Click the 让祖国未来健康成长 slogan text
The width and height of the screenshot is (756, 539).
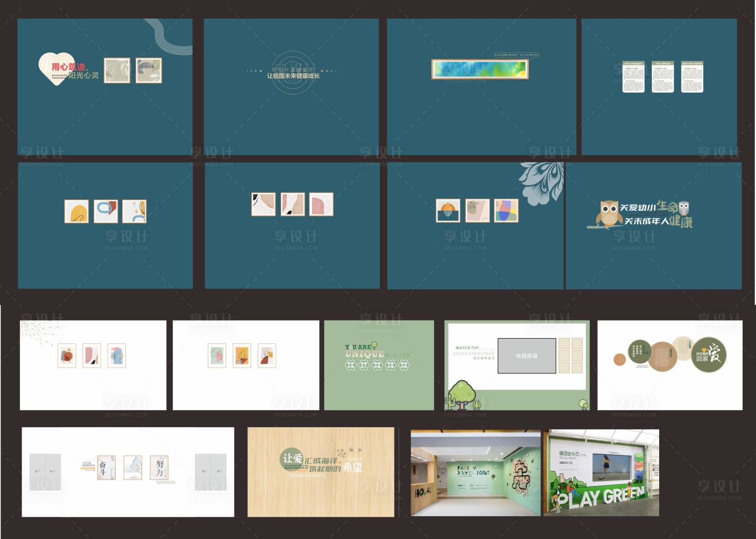click(293, 76)
